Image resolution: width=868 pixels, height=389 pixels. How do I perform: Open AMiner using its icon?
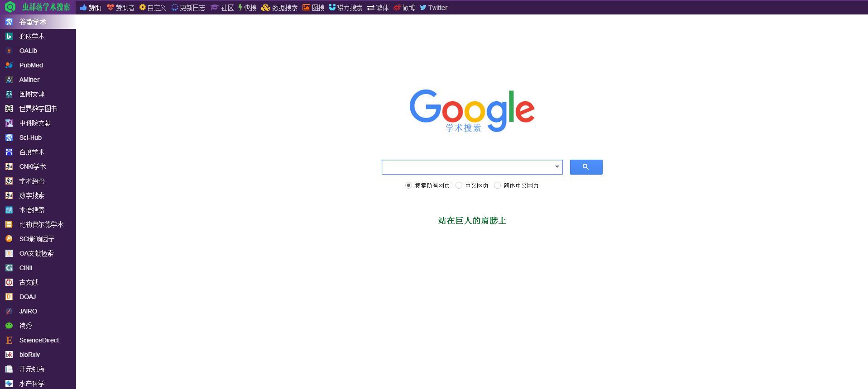pyautogui.click(x=9, y=80)
